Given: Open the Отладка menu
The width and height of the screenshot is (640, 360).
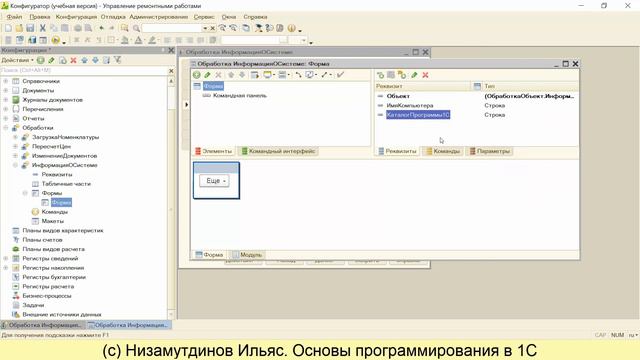Looking at the screenshot, I should (x=113, y=17).
